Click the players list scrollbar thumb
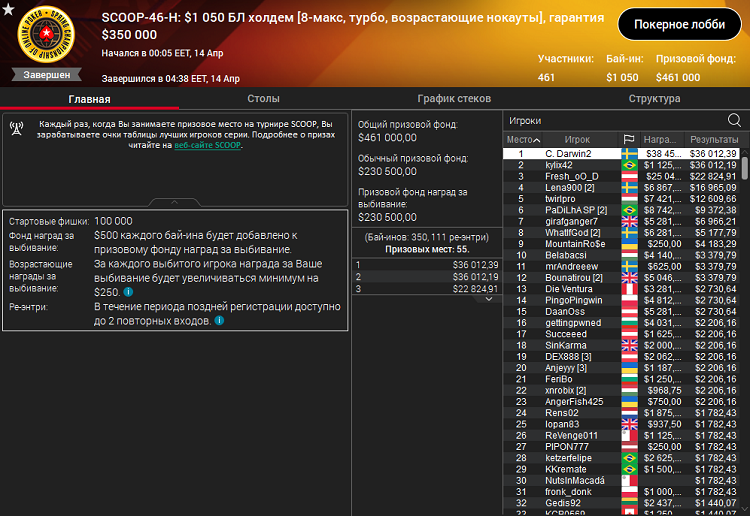 745,167
